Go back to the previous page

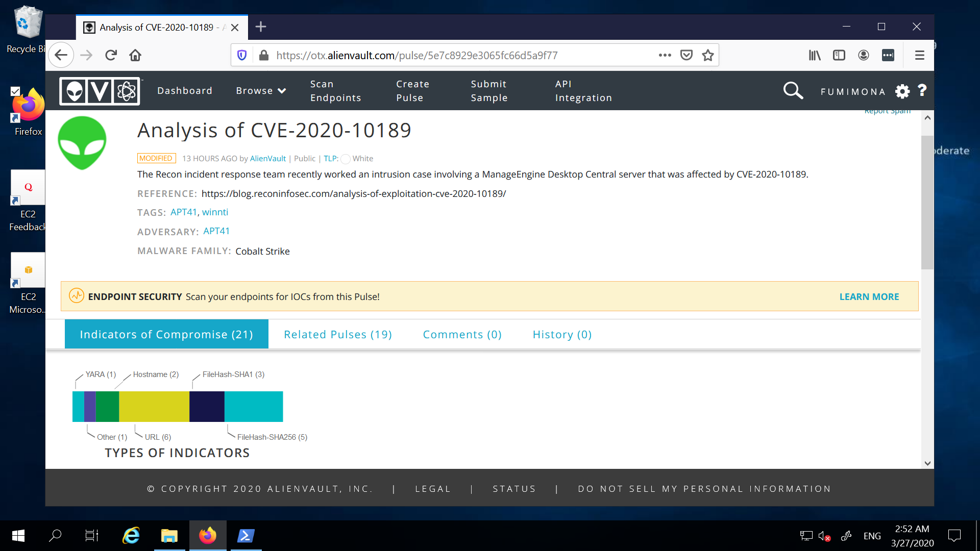[61, 55]
